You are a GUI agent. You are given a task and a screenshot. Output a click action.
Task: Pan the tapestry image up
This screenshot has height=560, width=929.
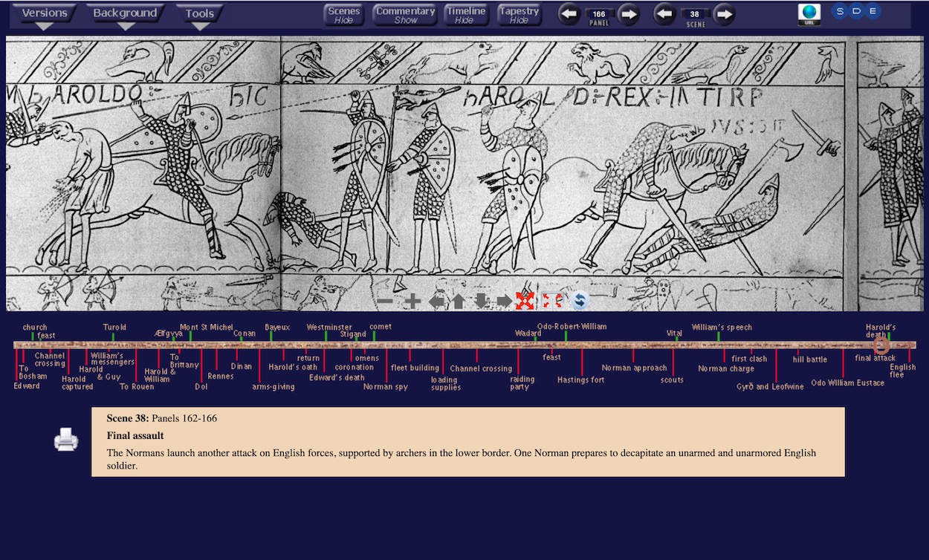coord(459,301)
